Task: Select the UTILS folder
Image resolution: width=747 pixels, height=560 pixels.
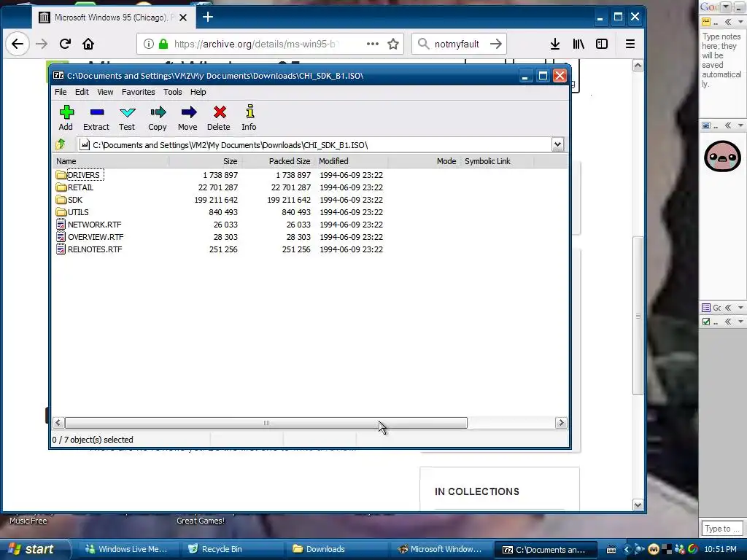Action: pos(72,212)
